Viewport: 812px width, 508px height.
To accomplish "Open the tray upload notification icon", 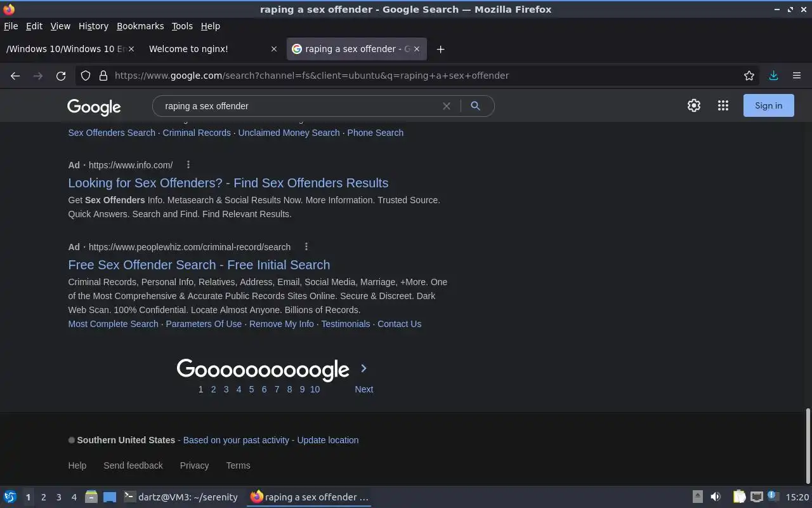I will 697,497.
